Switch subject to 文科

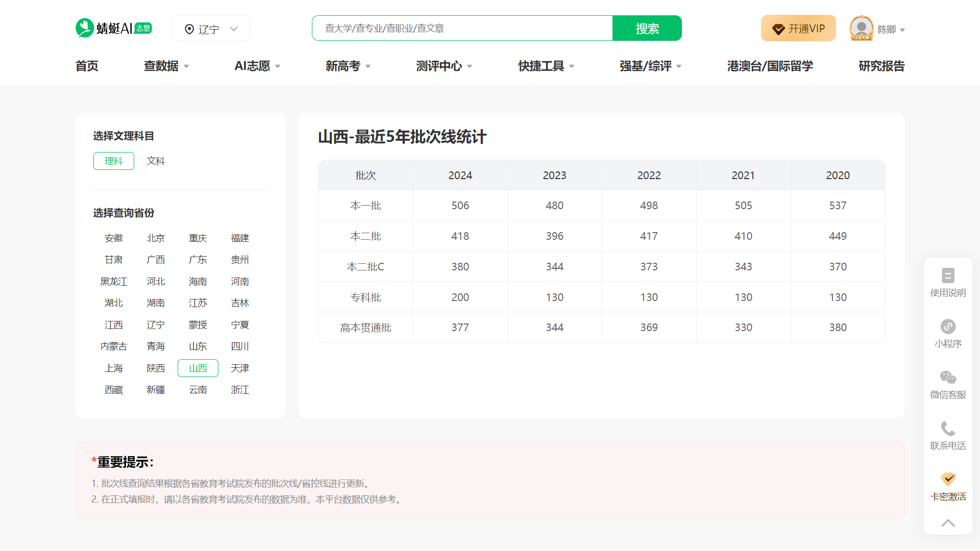pyautogui.click(x=156, y=161)
